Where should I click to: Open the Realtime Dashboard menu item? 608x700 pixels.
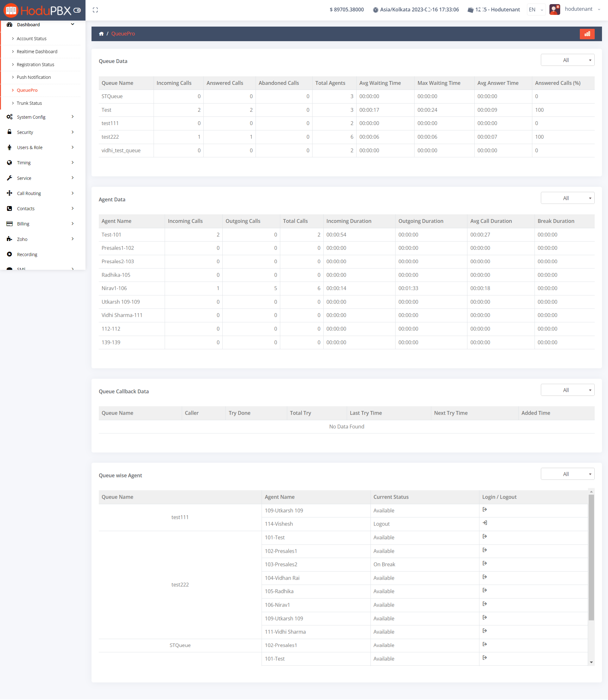pyautogui.click(x=37, y=51)
